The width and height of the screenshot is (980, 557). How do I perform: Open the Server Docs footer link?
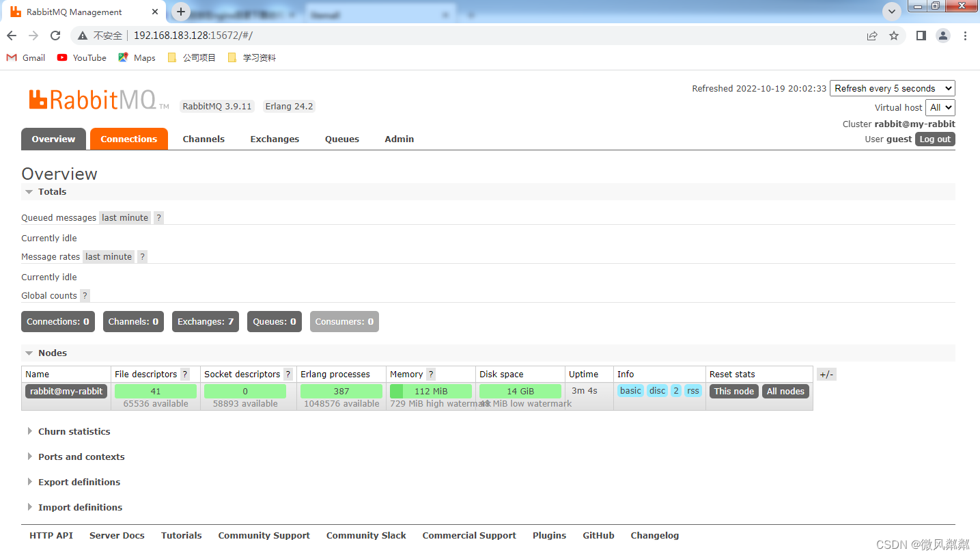pyautogui.click(x=117, y=536)
